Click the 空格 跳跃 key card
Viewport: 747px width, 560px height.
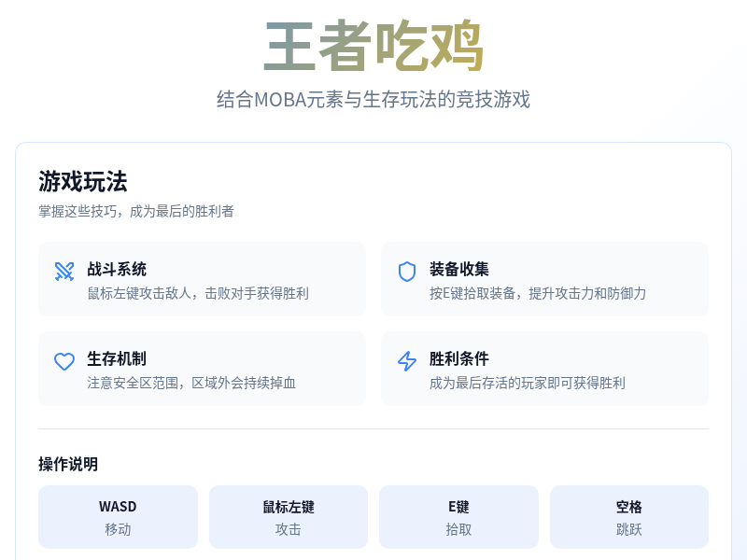pos(629,516)
